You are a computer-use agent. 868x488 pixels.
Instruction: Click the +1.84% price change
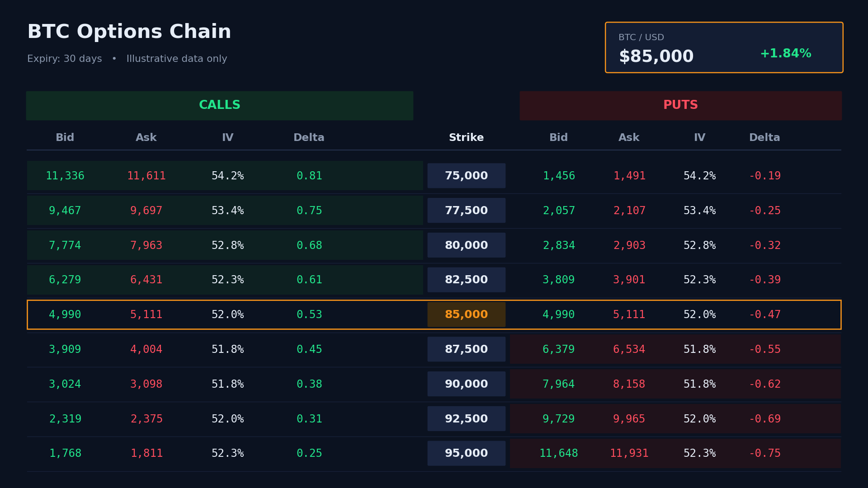click(786, 54)
